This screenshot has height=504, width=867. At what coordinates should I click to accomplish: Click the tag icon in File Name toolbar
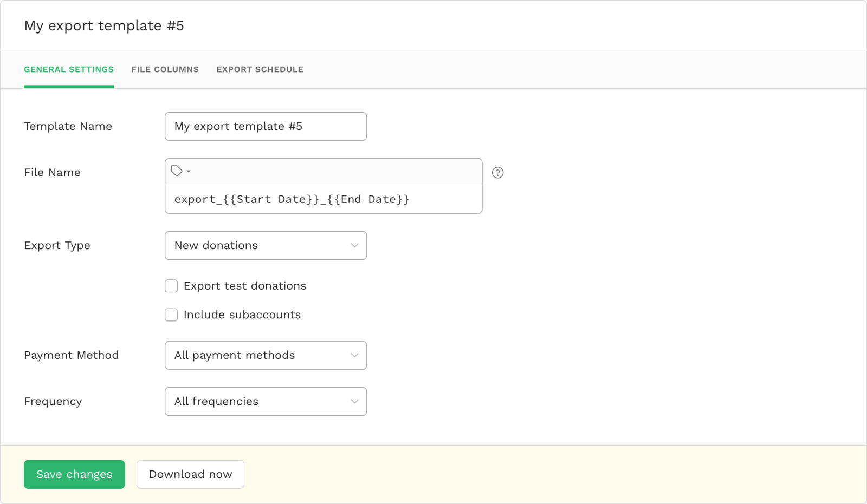click(177, 171)
